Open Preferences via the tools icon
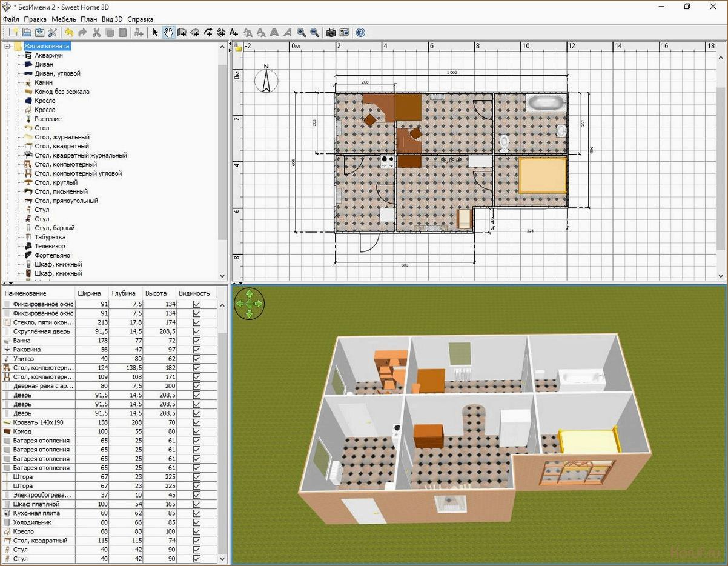The height and width of the screenshot is (566, 728). pyautogui.click(x=53, y=32)
